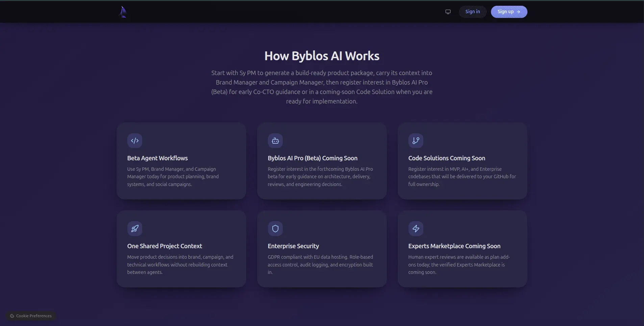Click the "Experts Marketplace Coming Soon" title
644x326 pixels.
(454, 246)
